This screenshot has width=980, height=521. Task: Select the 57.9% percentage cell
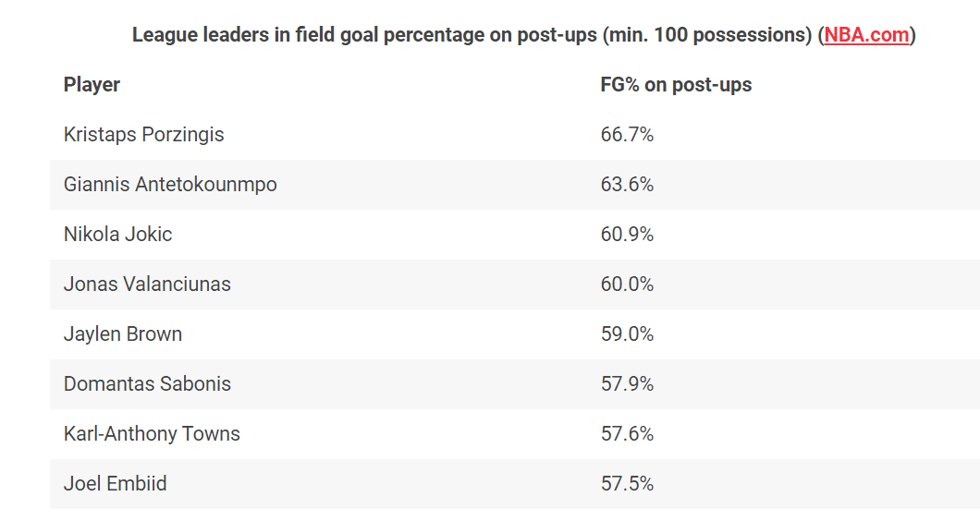coord(627,384)
